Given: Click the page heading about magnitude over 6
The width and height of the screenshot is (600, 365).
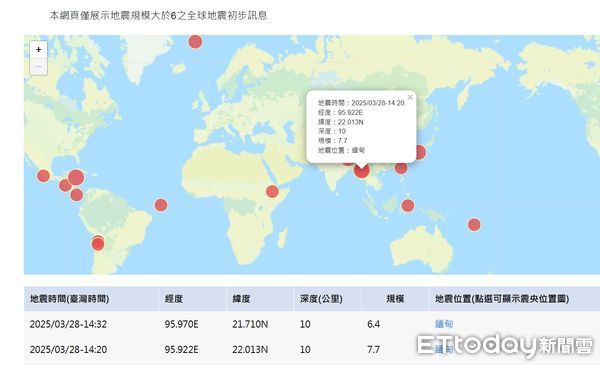Looking at the screenshot, I should 158,16.
